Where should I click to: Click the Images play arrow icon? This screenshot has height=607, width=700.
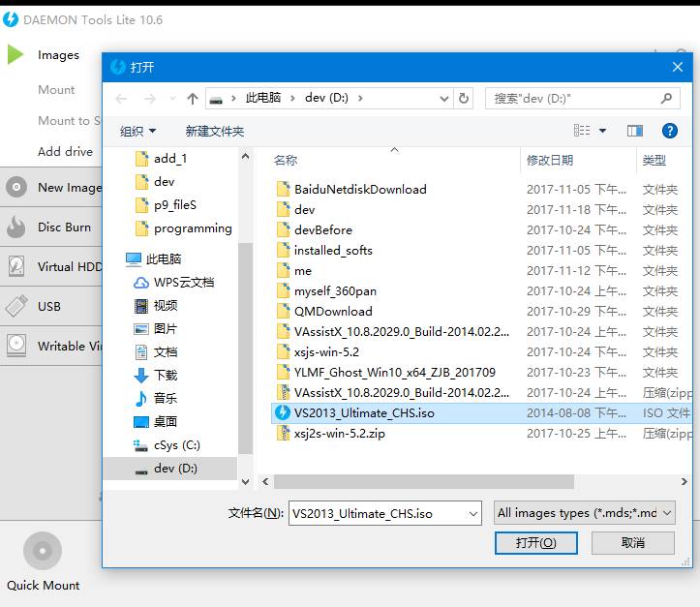coord(15,54)
